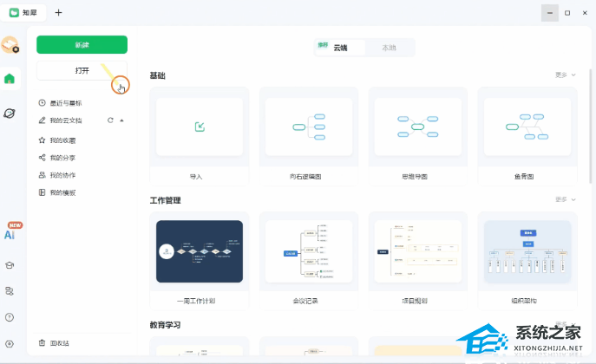Click the 教育学习 section heading
Image resolution: width=596 pixels, height=364 pixels.
(165, 325)
